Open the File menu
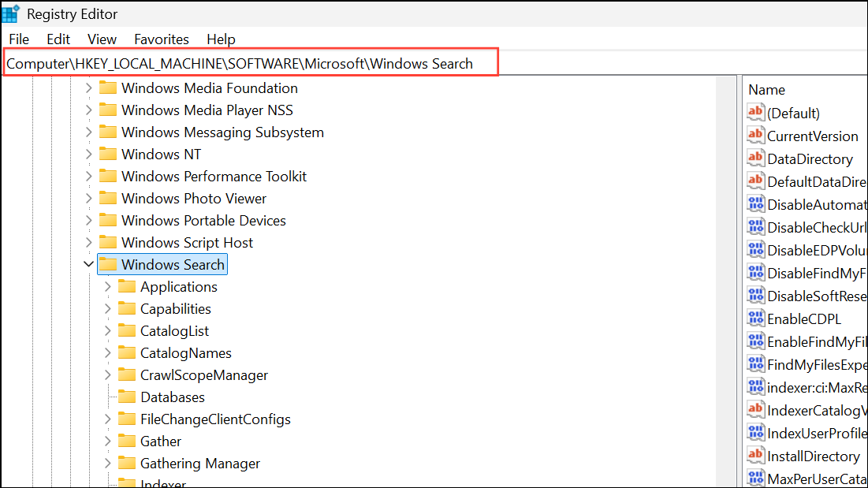The image size is (868, 488). click(19, 39)
